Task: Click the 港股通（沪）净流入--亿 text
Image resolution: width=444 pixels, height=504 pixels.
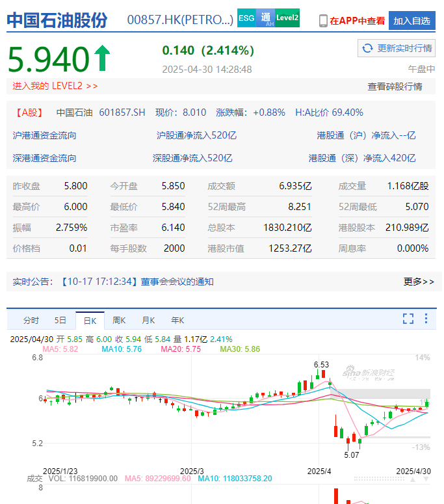Action: point(366,135)
